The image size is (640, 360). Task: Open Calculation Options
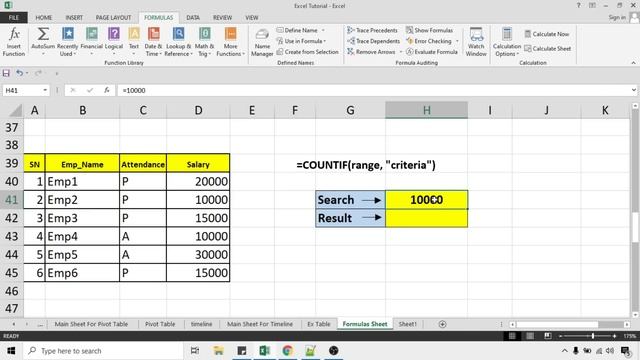[x=507, y=42]
